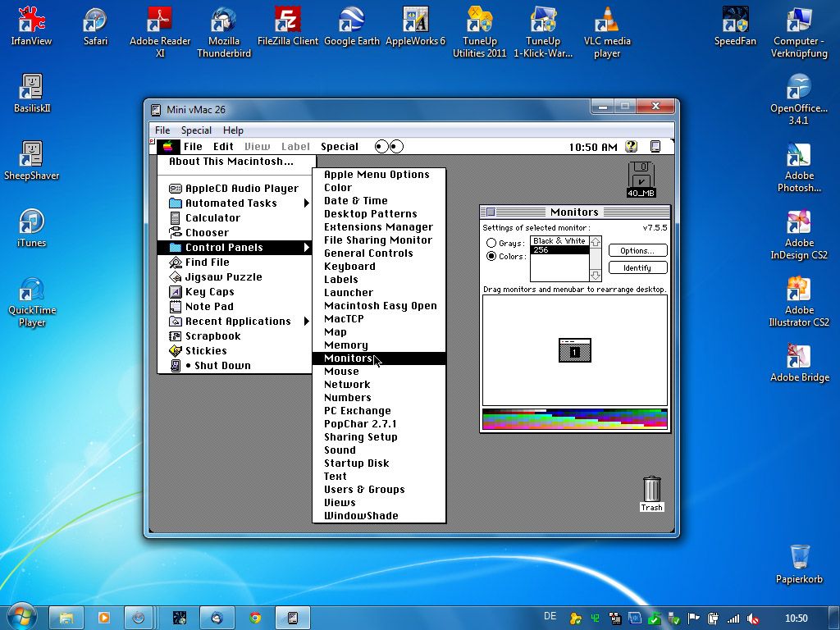Choose Monitors in Control Panels submenu
This screenshot has width=840, height=630.
[379, 358]
